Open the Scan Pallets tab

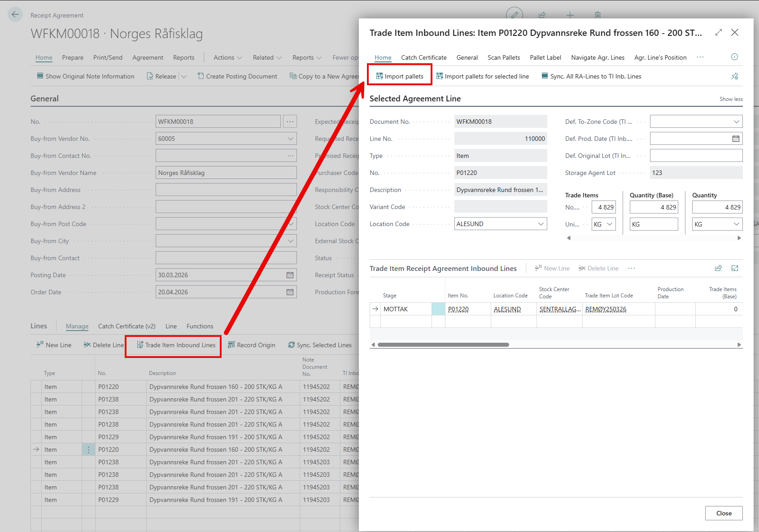click(503, 57)
